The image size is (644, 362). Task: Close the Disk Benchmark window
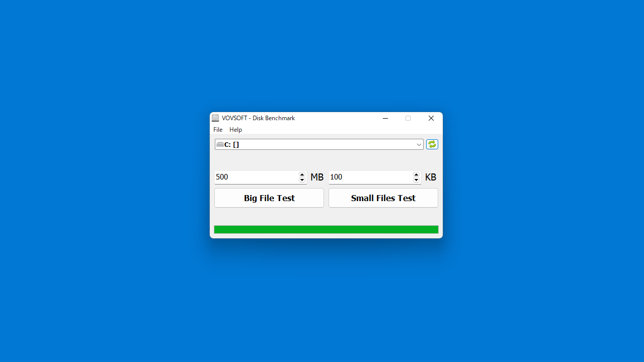tap(431, 118)
